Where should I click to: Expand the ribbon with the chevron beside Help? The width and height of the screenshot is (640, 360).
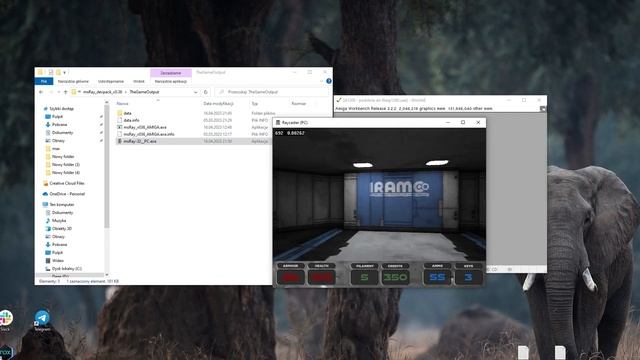(321, 81)
